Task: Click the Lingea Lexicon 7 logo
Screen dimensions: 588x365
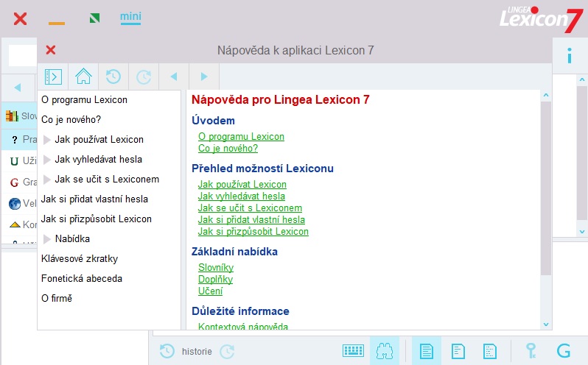Action: 541,19
